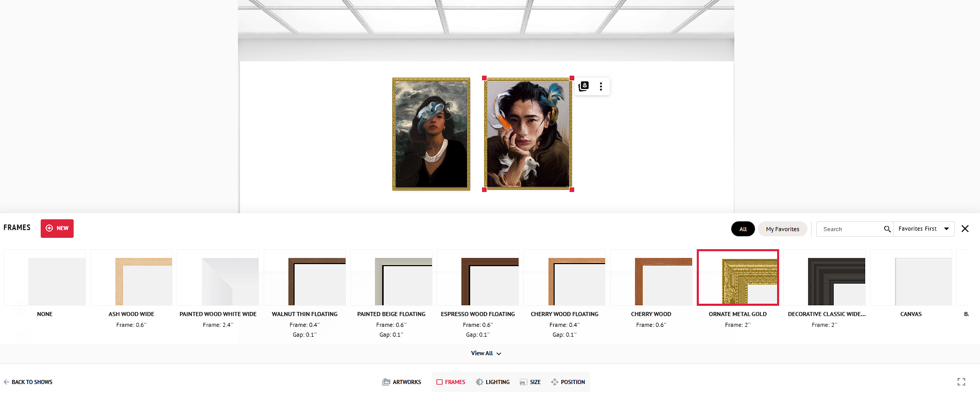Click the search magnifier icon

coord(887,229)
